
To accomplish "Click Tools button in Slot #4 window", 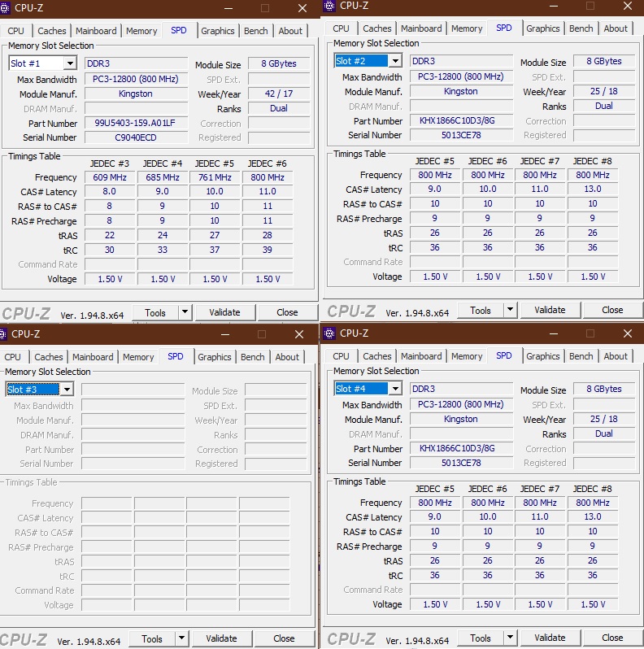I will tap(481, 638).
